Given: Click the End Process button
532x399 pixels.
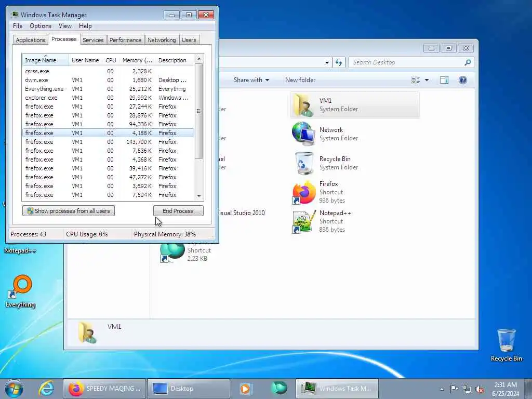Looking at the screenshot, I should tap(178, 211).
